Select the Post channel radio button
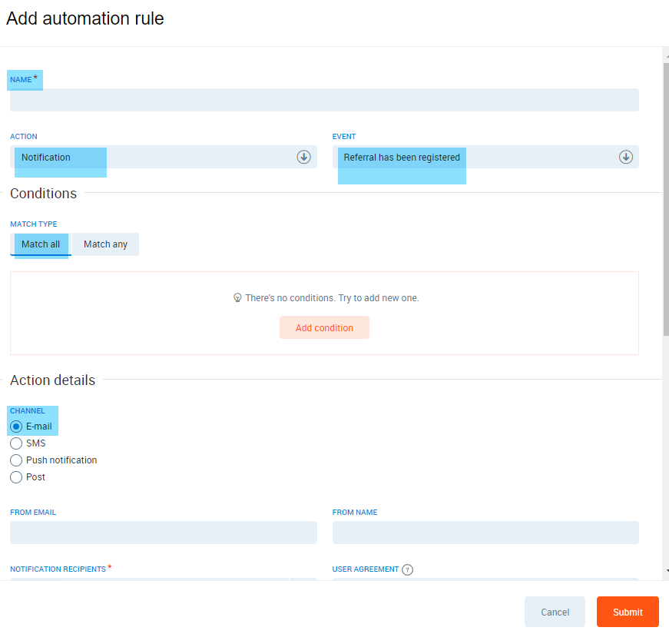Screen dimensions: 669x644 click(16, 477)
